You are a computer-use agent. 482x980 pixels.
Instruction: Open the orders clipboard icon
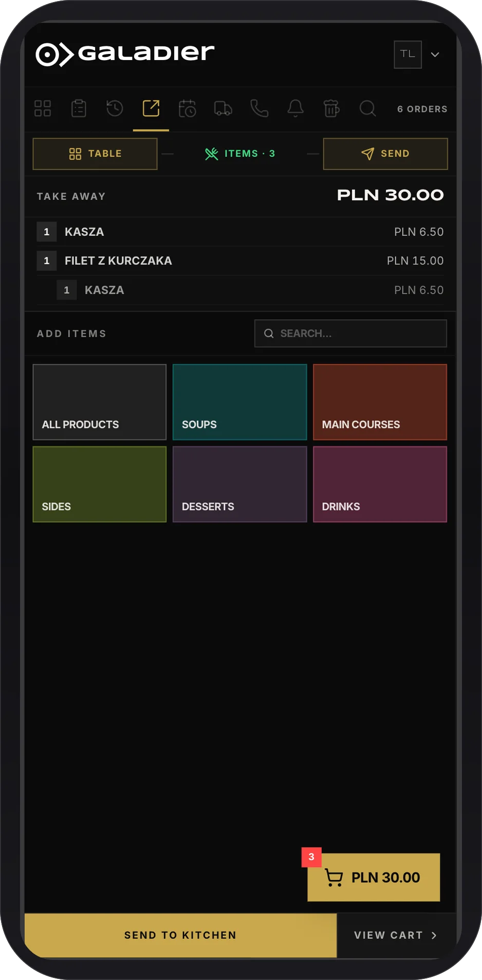pyautogui.click(x=79, y=108)
